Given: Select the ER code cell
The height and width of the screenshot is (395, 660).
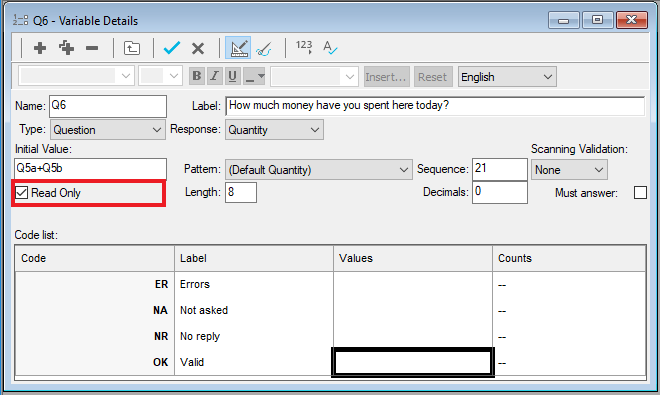Looking at the screenshot, I should coord(95,284).
